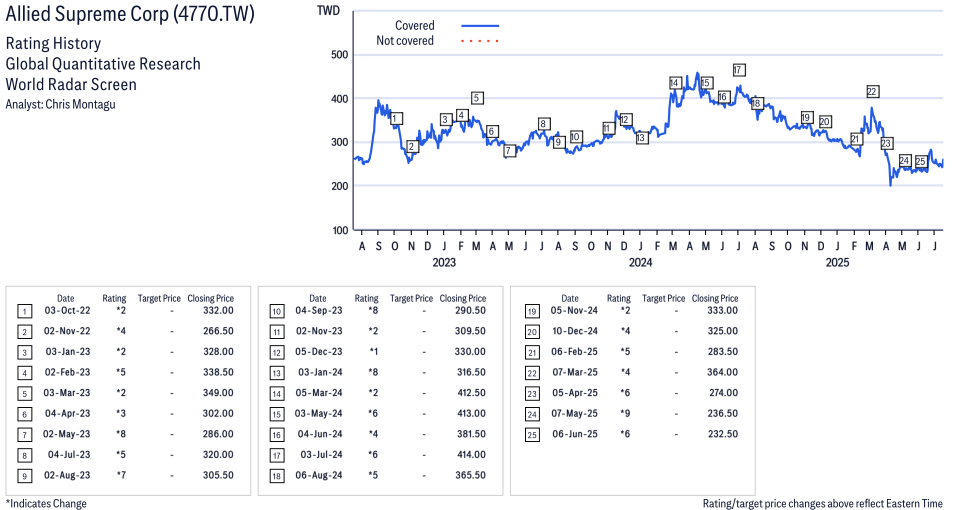Click the *9 rating in the 07-May-25 row

click(x=625, y=413)
